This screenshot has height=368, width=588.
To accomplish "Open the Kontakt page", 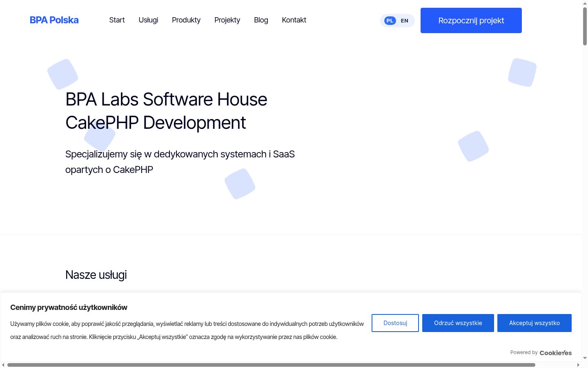I will point(294,20).
